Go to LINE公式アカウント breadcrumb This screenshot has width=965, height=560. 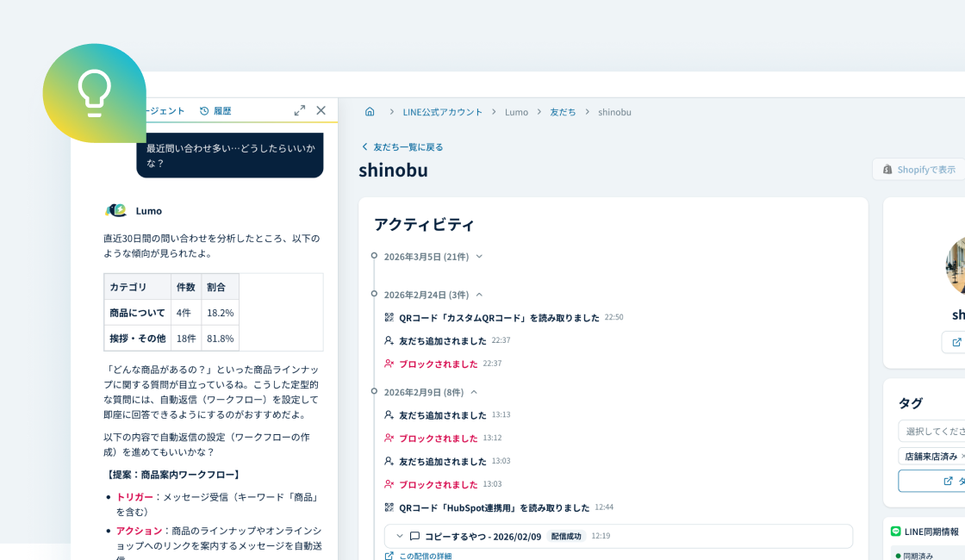pyautogui.click(x=442, y=112)
